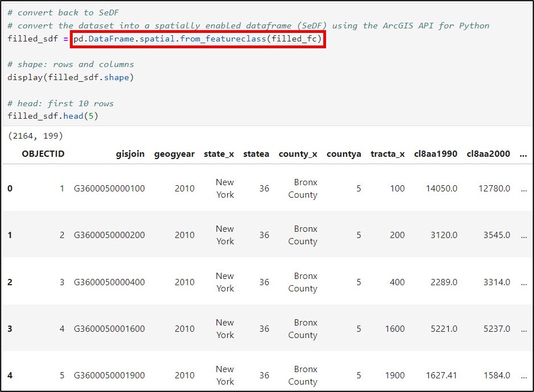The image size is (534, 392).
Task: Click the '# head: first 10 rows' comment
Action: [x=61, y=103]
